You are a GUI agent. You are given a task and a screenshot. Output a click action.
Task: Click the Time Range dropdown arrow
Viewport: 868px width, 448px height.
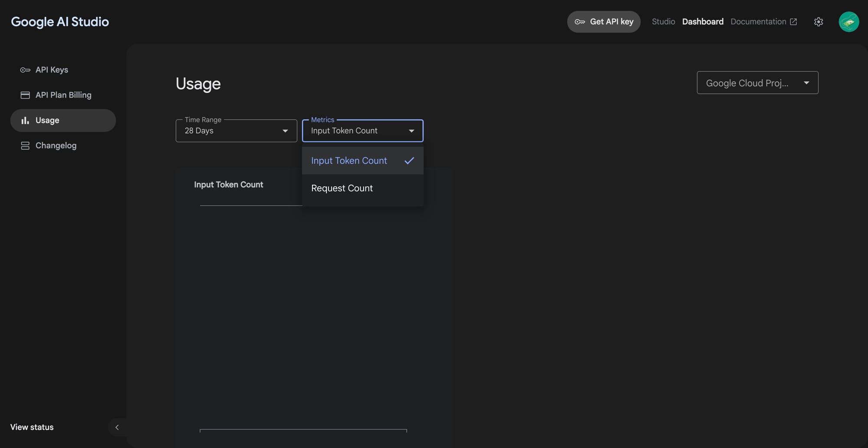pyautogui.click(x=285, y=131)
